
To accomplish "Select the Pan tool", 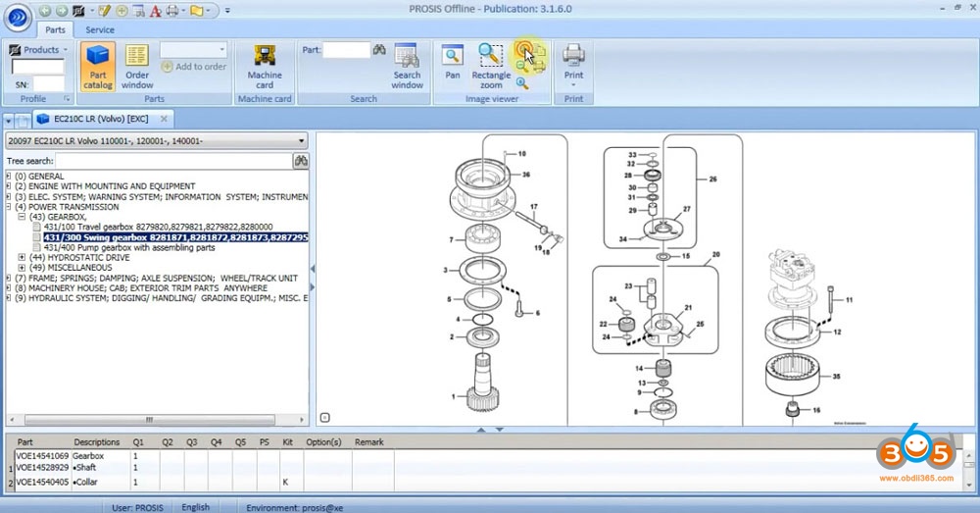I will [x=452, y=62].
